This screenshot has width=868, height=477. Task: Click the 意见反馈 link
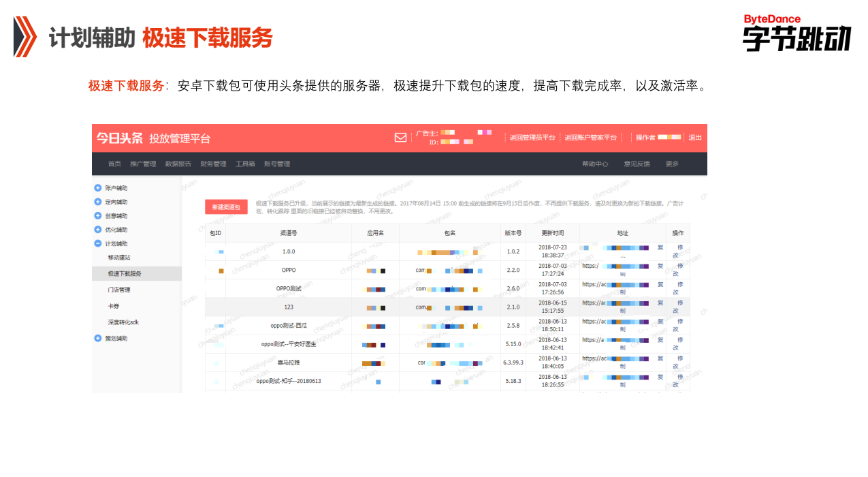(x=637, y=164)
